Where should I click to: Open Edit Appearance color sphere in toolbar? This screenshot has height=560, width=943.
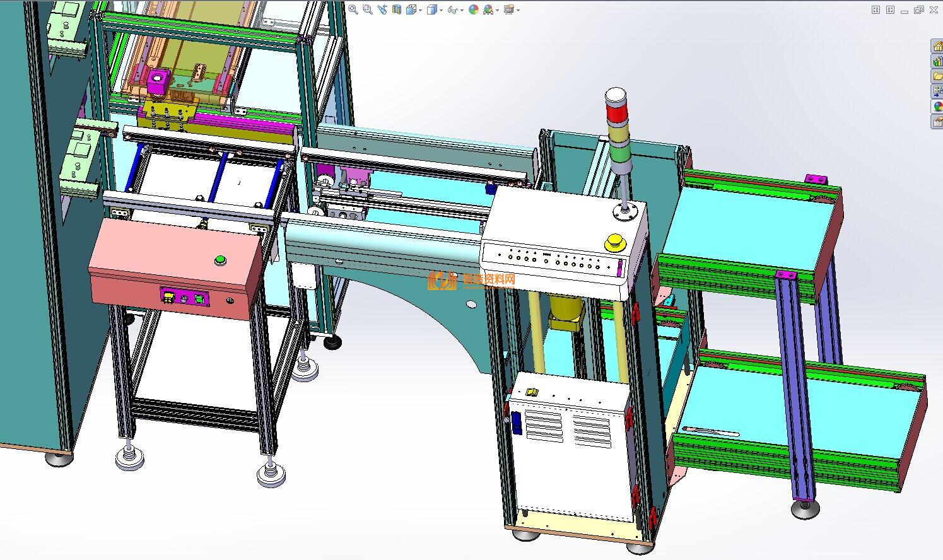click(474, 9)
